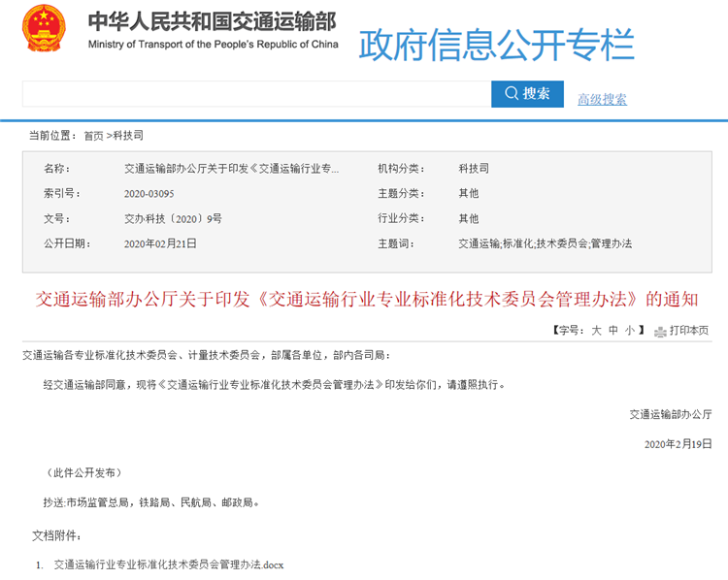Click the national emblem logo
The image size is (728, 580).
coord(45,32)
